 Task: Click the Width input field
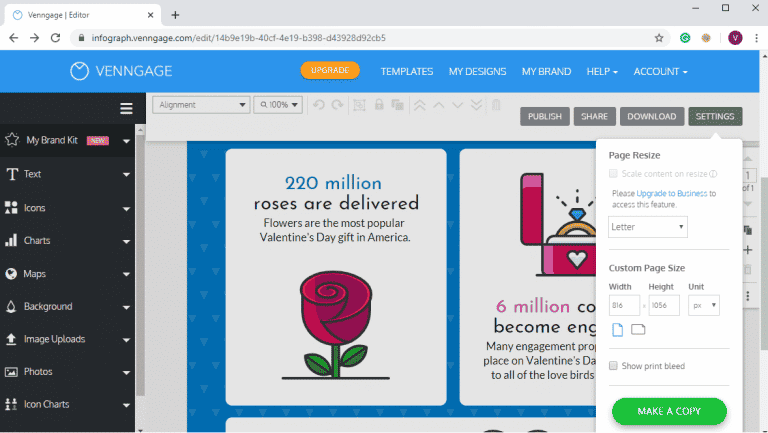623,305
